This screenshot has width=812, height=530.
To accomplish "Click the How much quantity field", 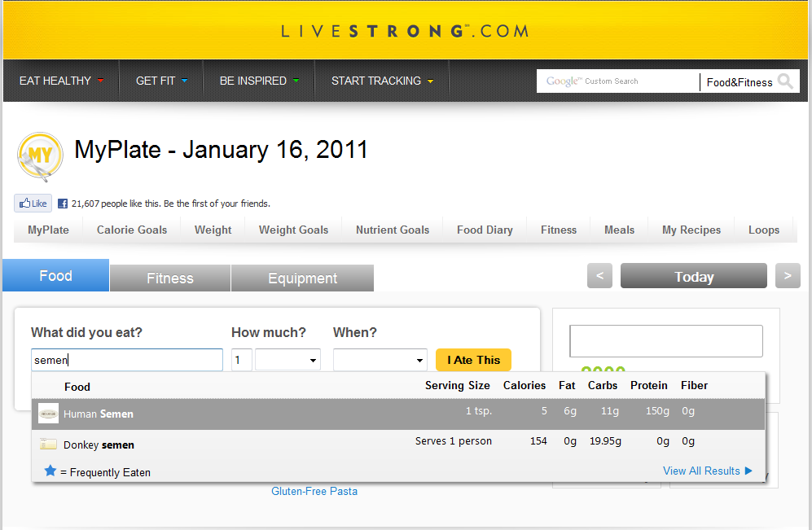I will click(241, 360).
